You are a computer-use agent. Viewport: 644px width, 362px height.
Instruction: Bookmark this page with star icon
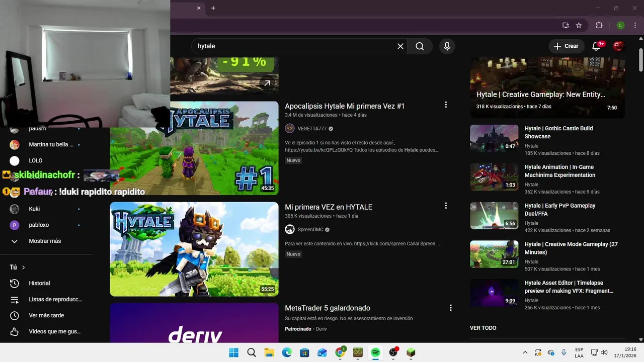579,26
